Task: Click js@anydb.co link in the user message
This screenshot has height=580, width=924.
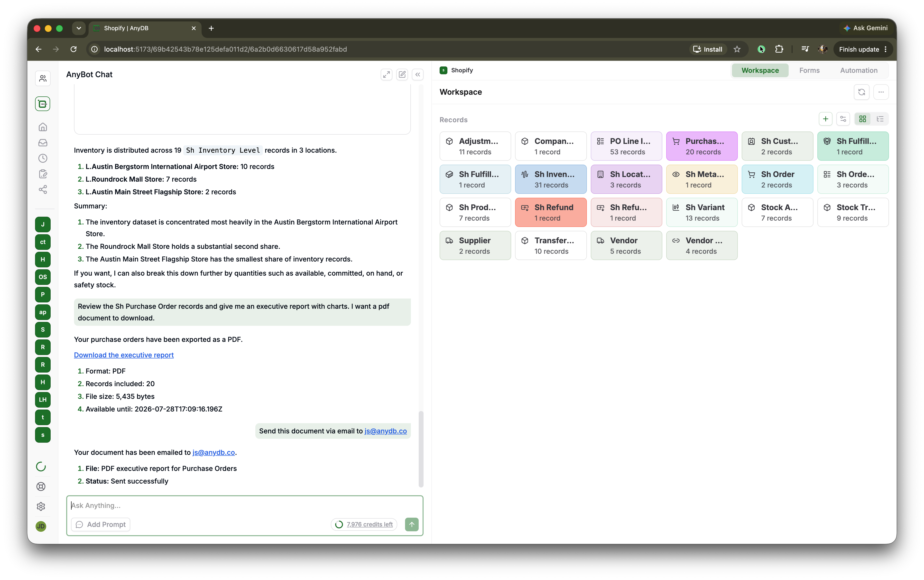Action: [385, 431]
